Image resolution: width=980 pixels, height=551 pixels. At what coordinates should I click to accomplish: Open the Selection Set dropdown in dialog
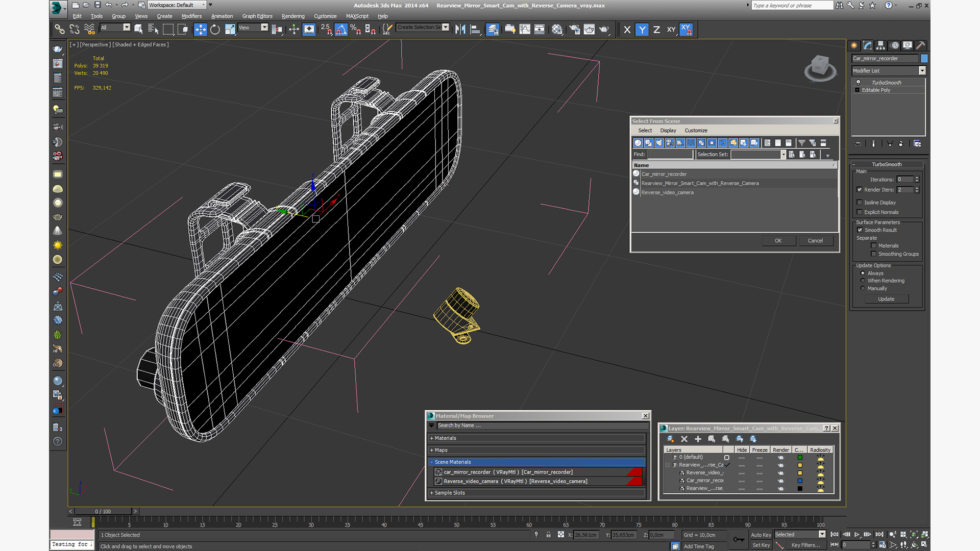point(783,155)
